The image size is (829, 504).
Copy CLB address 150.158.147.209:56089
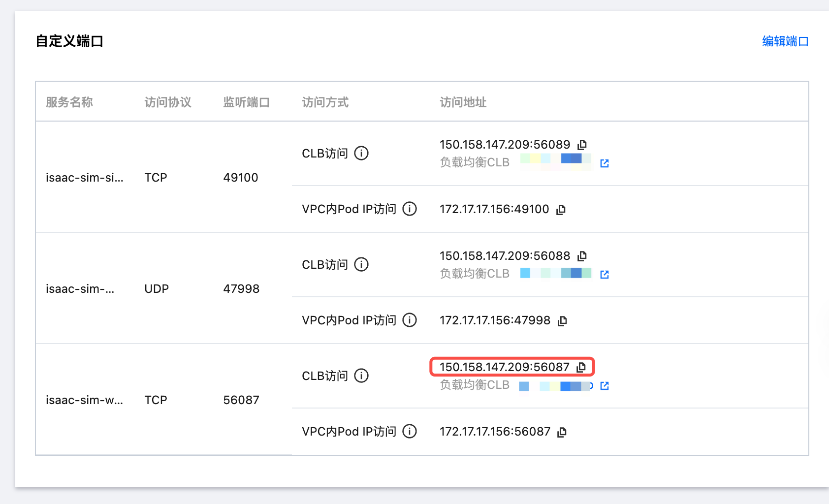pyautogui.click(x=582, y=145)
